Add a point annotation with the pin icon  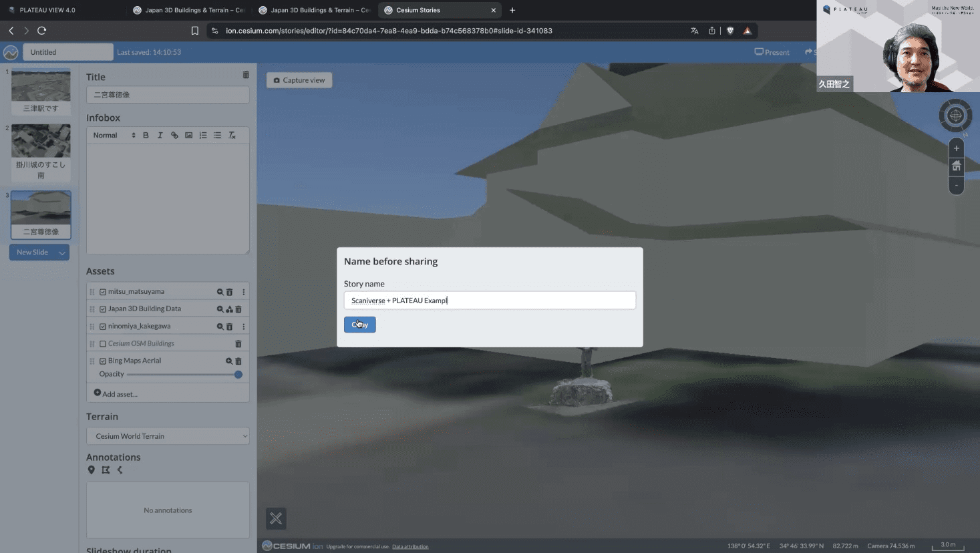click(x=92, y=470)
